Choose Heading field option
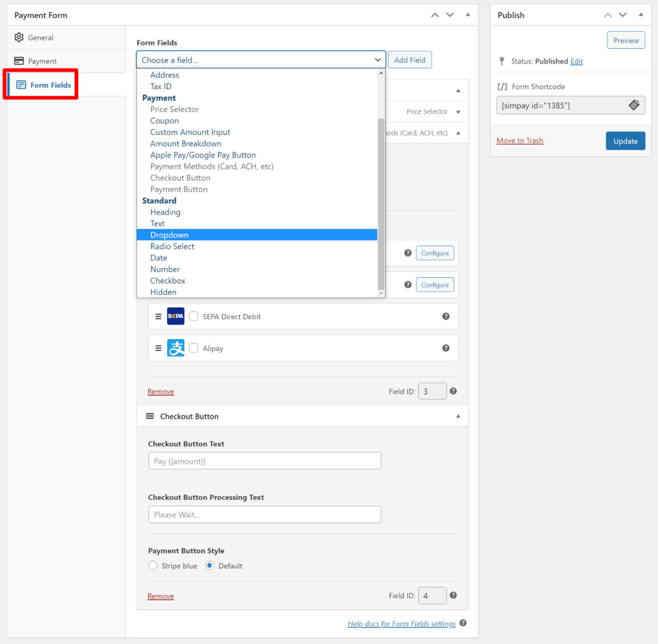This screenshot has height=644, width=658. pos(165,212)
